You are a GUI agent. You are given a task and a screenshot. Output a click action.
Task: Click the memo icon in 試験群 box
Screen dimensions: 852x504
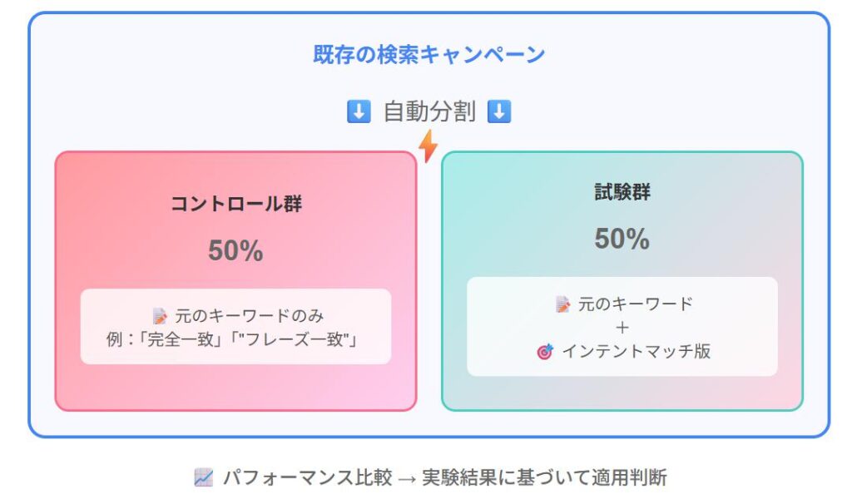pos(563,304)
